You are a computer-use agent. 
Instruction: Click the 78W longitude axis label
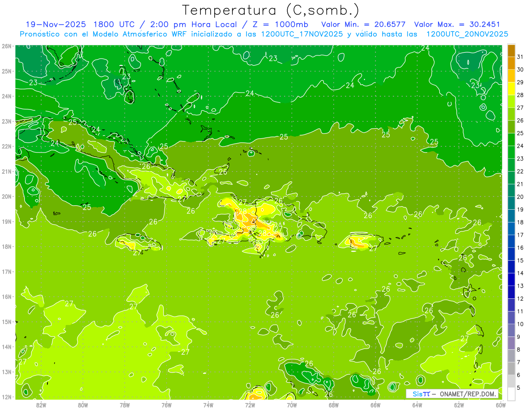point(125,405)
